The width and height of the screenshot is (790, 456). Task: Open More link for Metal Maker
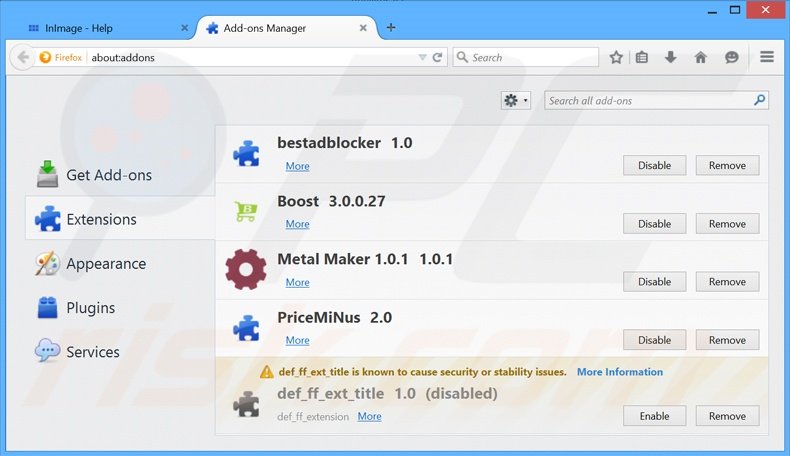[x=297, y=283]
